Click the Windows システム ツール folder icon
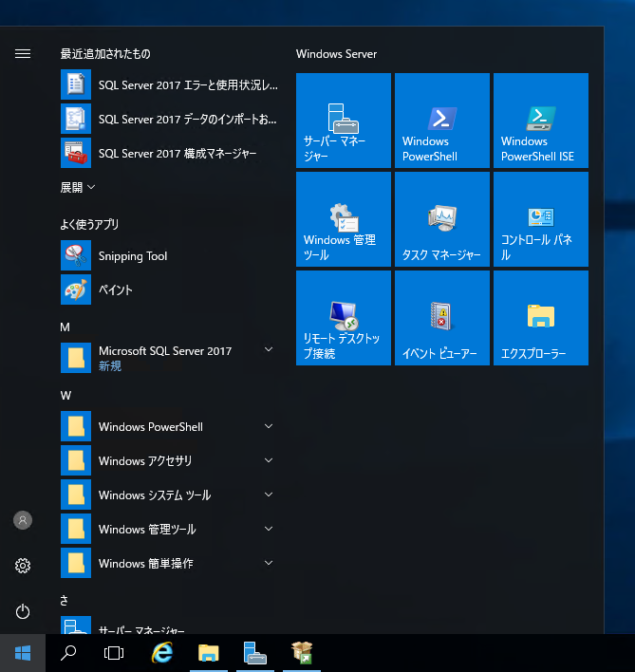Viewport: 635px width, 672px height. coord(76,495)
